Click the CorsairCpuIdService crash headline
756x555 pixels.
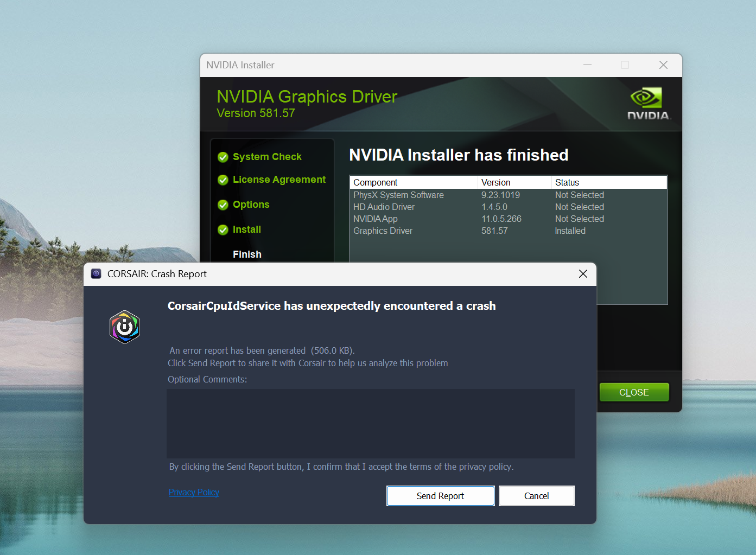pos(332,306)
